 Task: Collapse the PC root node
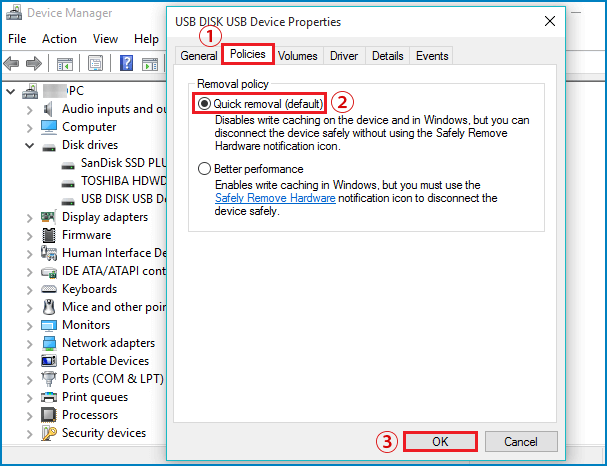point(11,92)
